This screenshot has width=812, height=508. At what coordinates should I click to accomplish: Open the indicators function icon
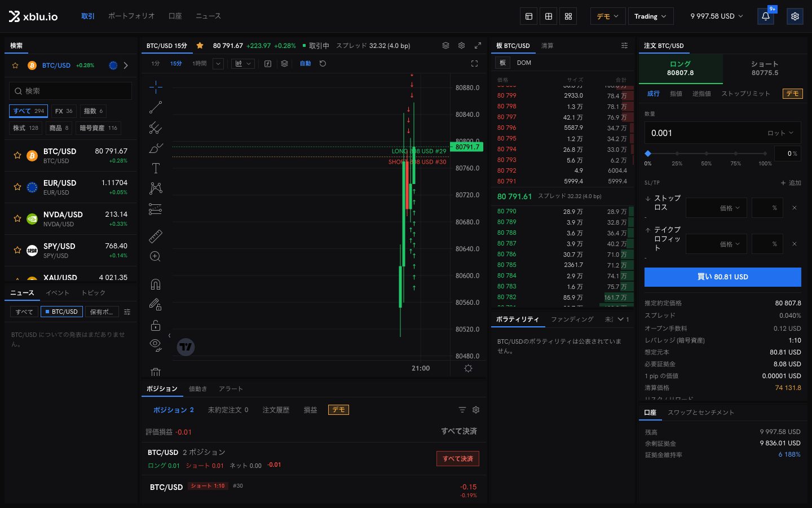268,64
